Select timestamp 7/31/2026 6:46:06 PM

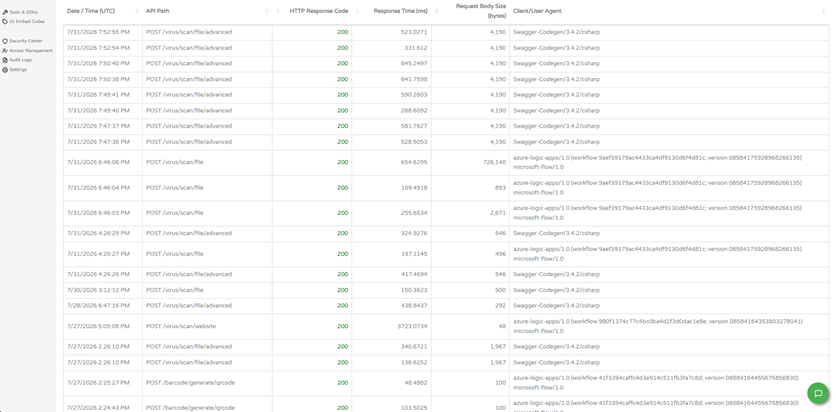(98, 163)
